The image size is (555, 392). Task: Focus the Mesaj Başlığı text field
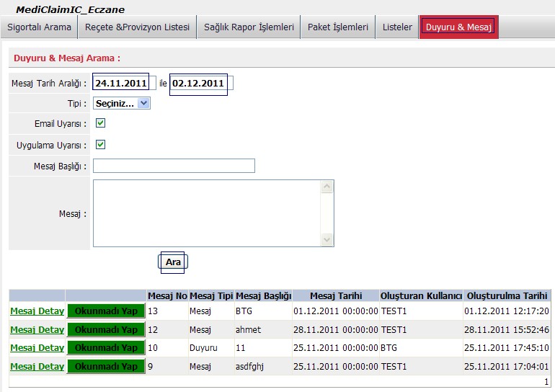(174, 166)
